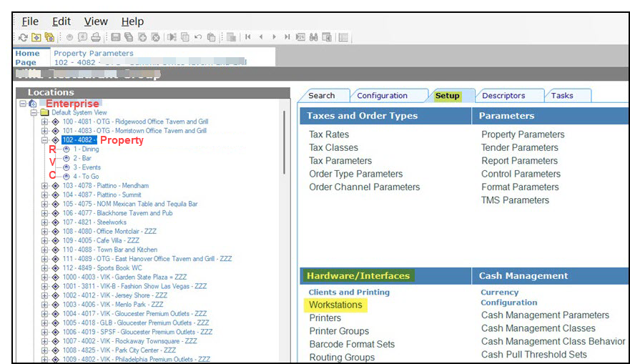The height and width of the screenshot is (364, 630).
Task: Click the Locations tree vertical scrollbar
Action: [285, 142]
